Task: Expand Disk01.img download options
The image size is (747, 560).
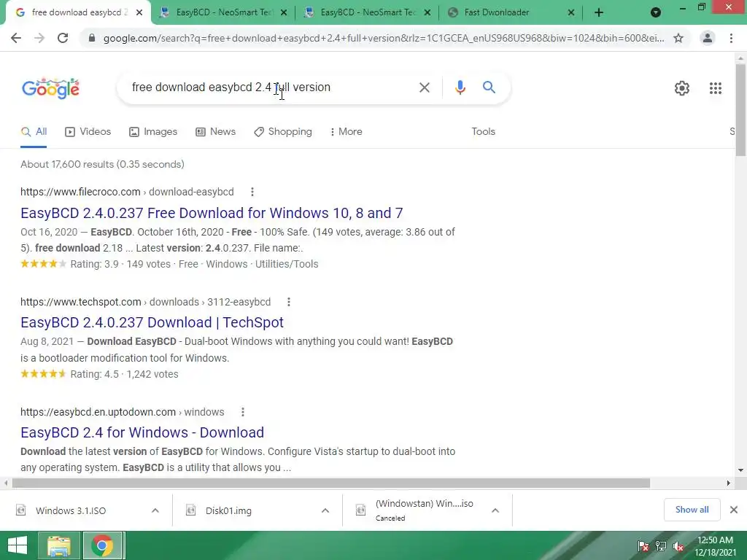Action: coord(325,510)
